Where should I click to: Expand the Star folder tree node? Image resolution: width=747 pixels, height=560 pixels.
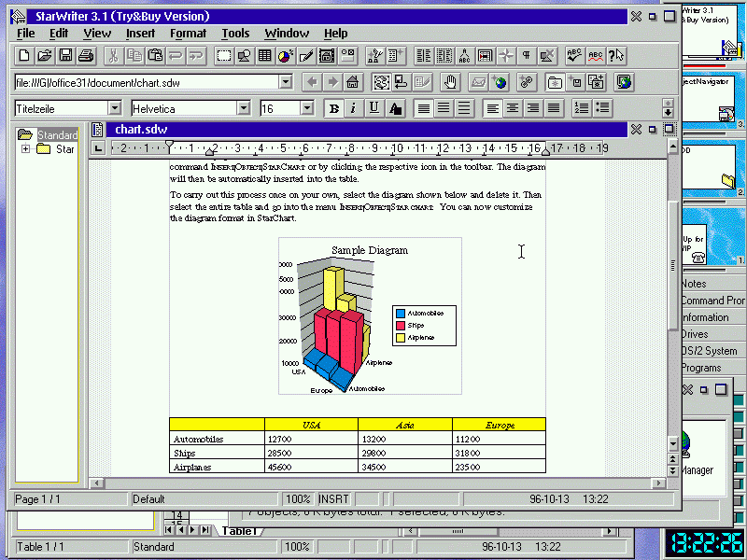click(26, 149)
